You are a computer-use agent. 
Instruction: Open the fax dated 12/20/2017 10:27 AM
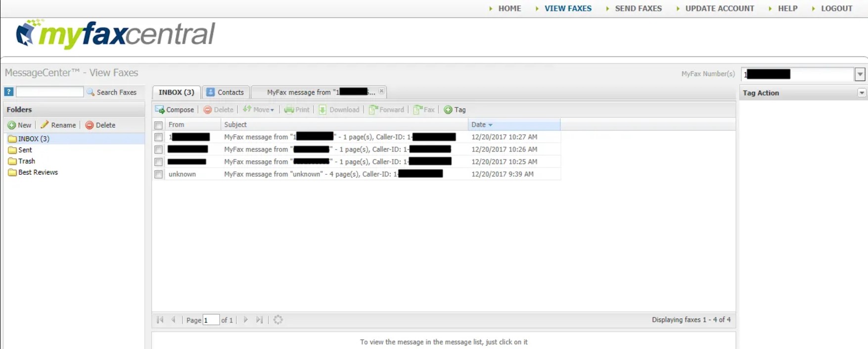[x=356, y=137]
